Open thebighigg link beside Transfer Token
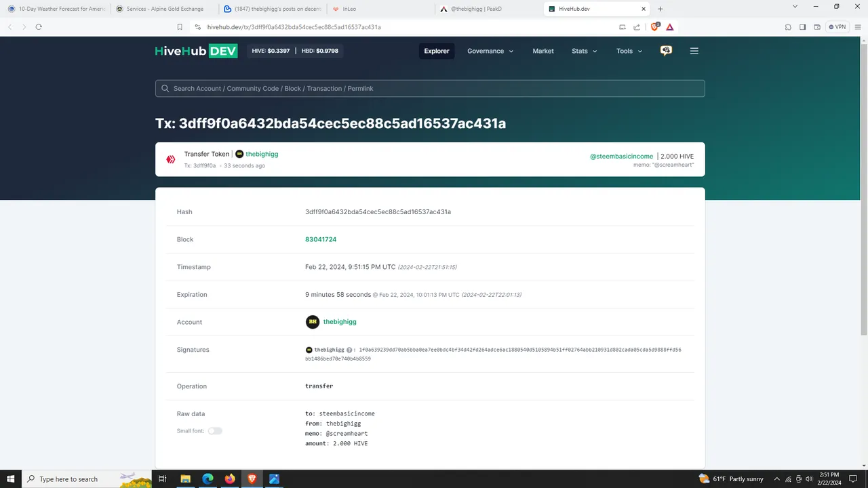The image size is (868, 488). tap(262, 154)
